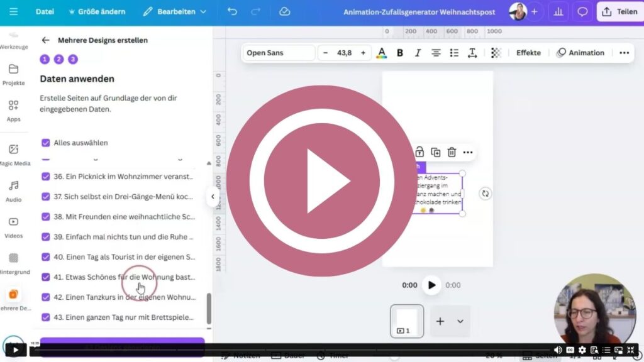
Task: Delete the selected element with trash icon
Action: point(452,152)
